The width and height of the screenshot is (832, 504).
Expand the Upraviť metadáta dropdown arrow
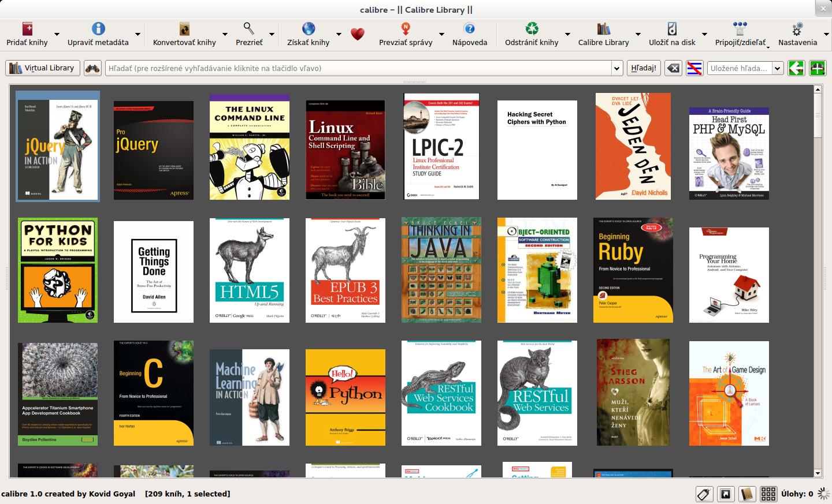coord(138,35)
